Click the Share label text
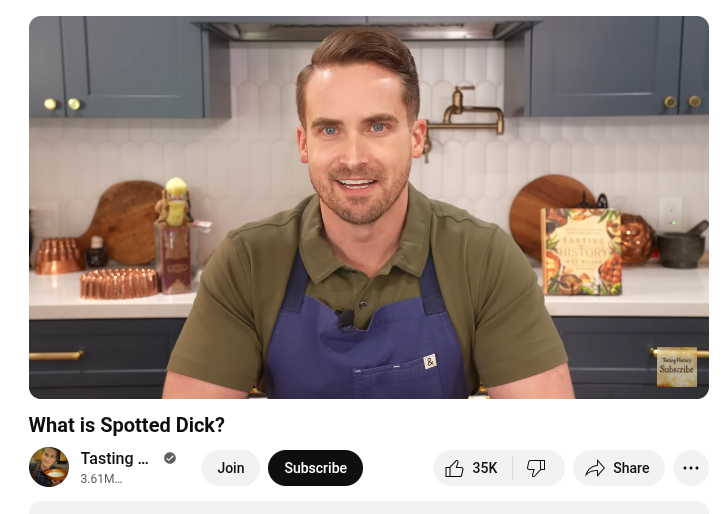Viewport: 725px width, 514px height. [x=631, y=468]
